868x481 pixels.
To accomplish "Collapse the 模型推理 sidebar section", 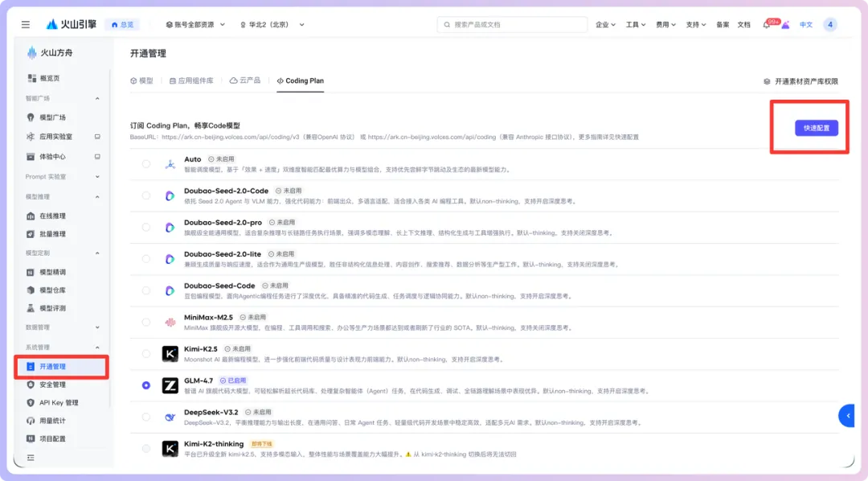I will [97, 197].
